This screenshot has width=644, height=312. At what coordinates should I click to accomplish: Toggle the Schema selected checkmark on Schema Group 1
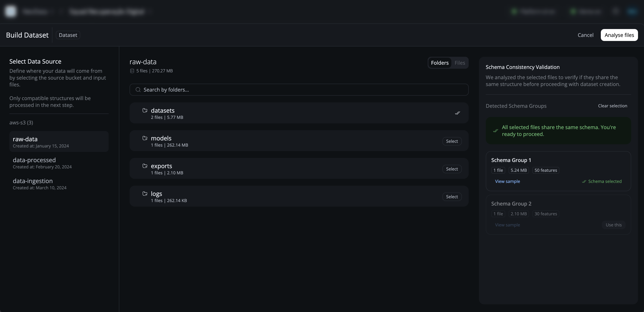point(584,181)
